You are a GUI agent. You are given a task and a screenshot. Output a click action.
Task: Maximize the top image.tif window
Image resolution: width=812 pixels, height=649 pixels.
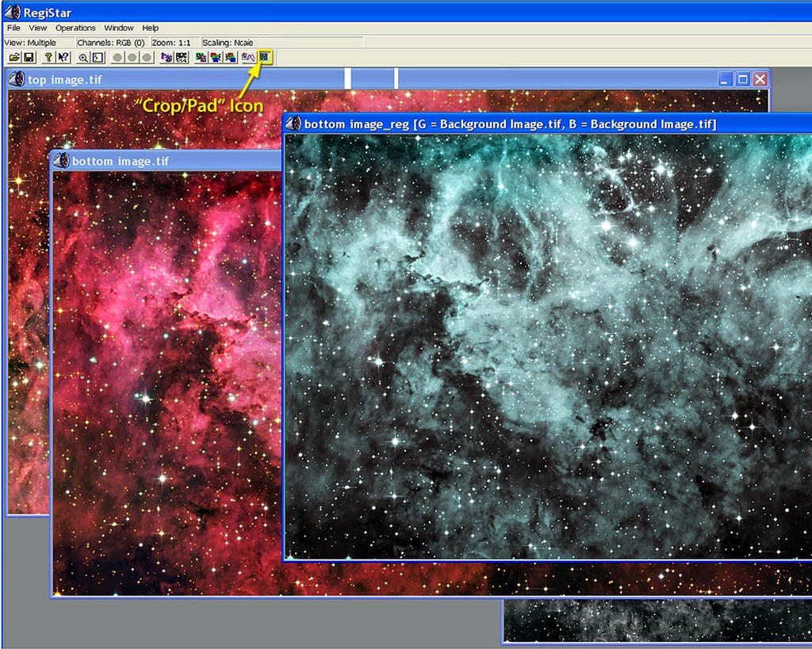click(742, 79)
